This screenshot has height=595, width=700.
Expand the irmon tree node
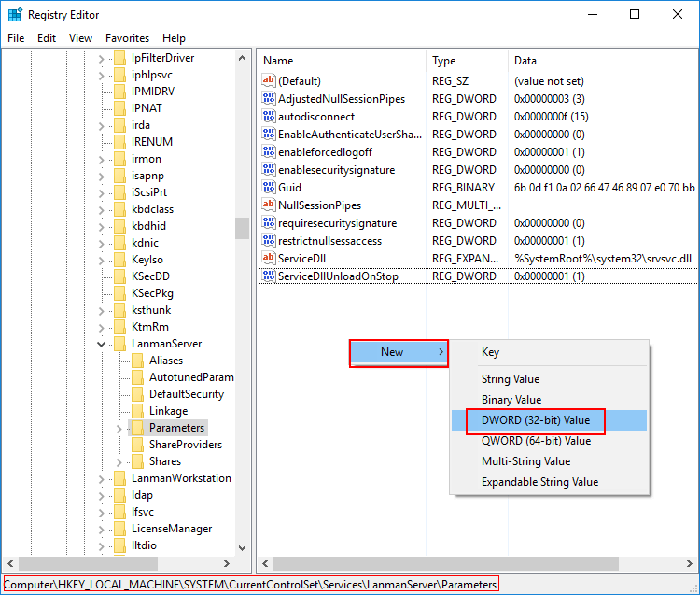click(x=102, y=160)
